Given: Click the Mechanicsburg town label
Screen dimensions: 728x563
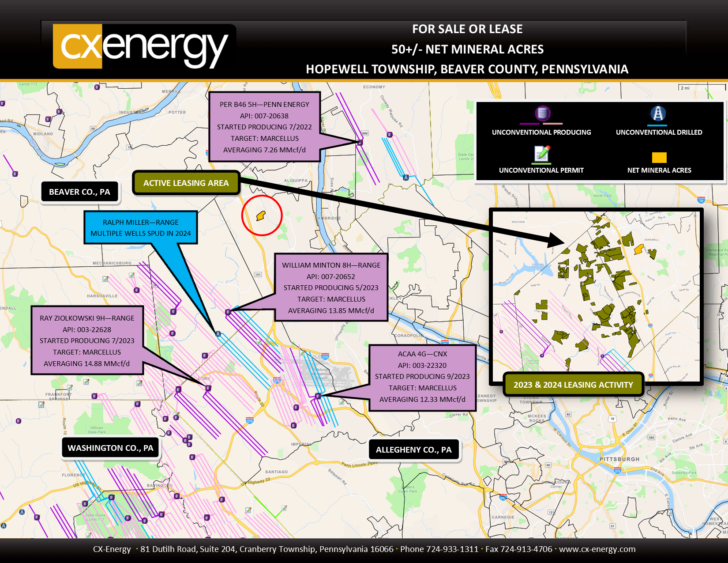Looking at the screenshot, I should pos(112,263).
